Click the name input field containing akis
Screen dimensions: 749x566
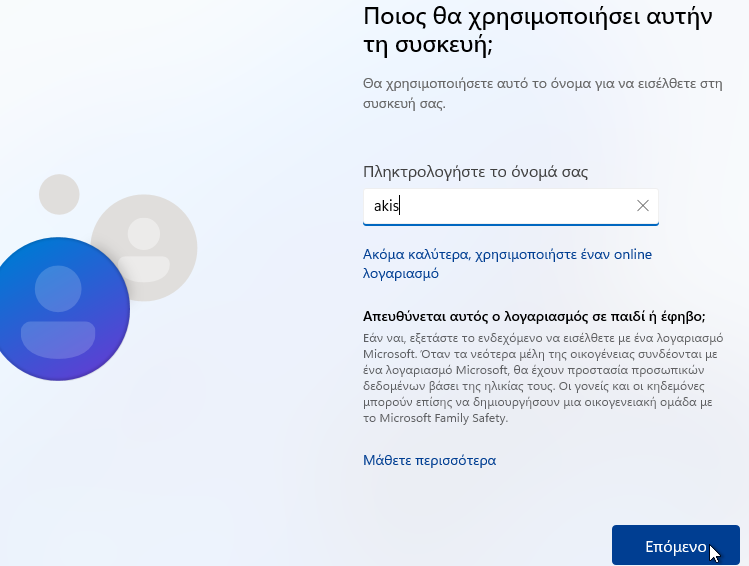510,206
